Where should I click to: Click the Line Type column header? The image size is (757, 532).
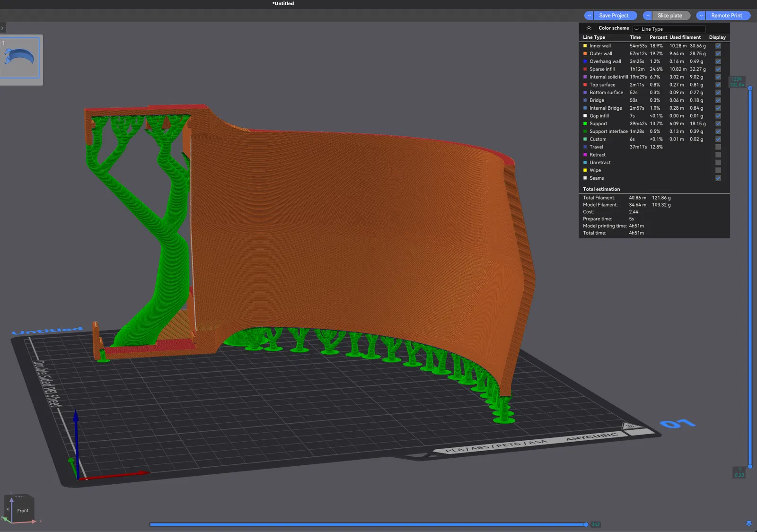(x=594, y=37)
